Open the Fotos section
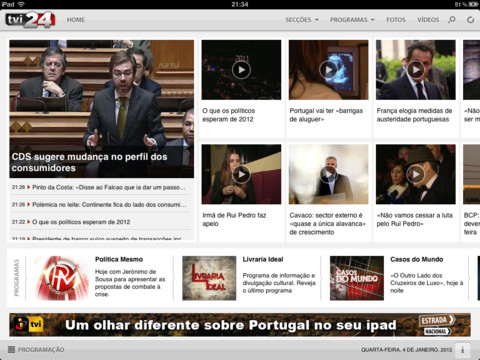 click(x=396, y=20)
